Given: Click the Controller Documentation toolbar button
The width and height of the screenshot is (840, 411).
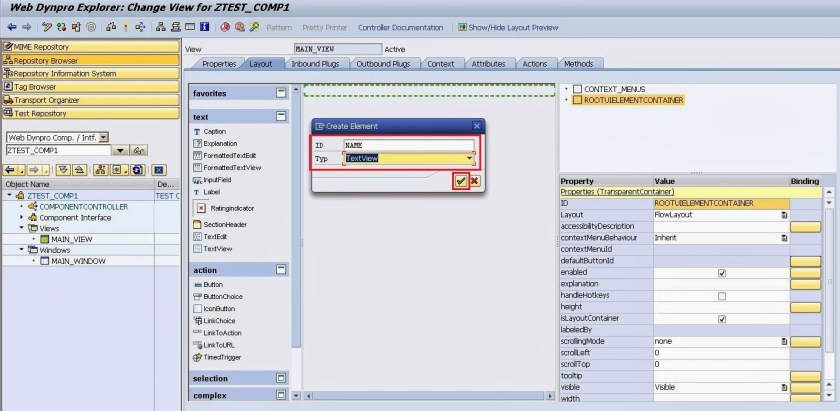Looking at the screenshot, I should 400,27.
